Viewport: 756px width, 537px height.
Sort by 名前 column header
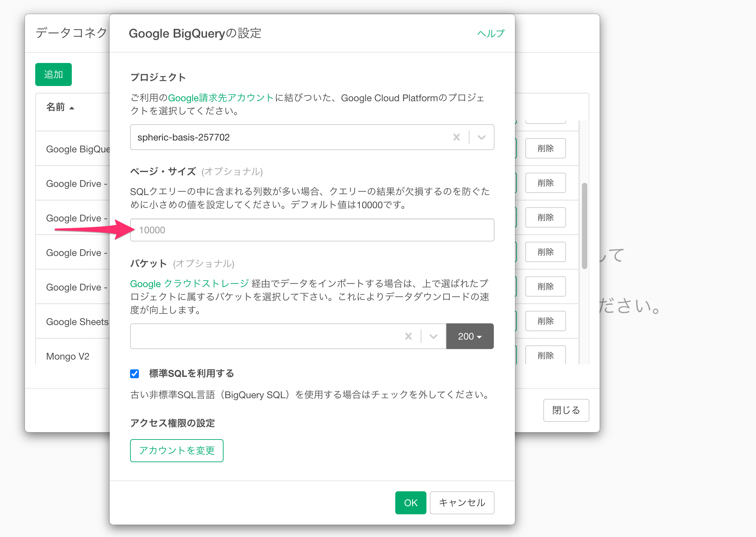coord(60,107)
